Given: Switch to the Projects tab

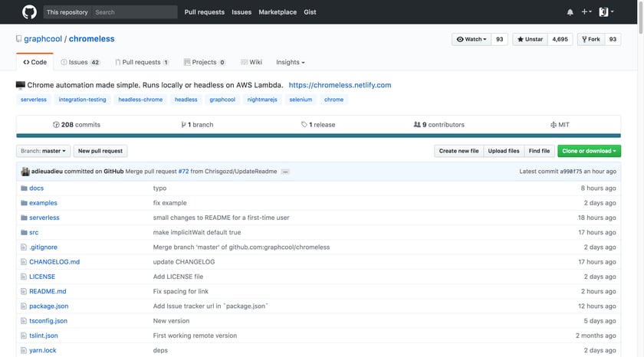Looking at the screenshot, I should click(205, 62).
